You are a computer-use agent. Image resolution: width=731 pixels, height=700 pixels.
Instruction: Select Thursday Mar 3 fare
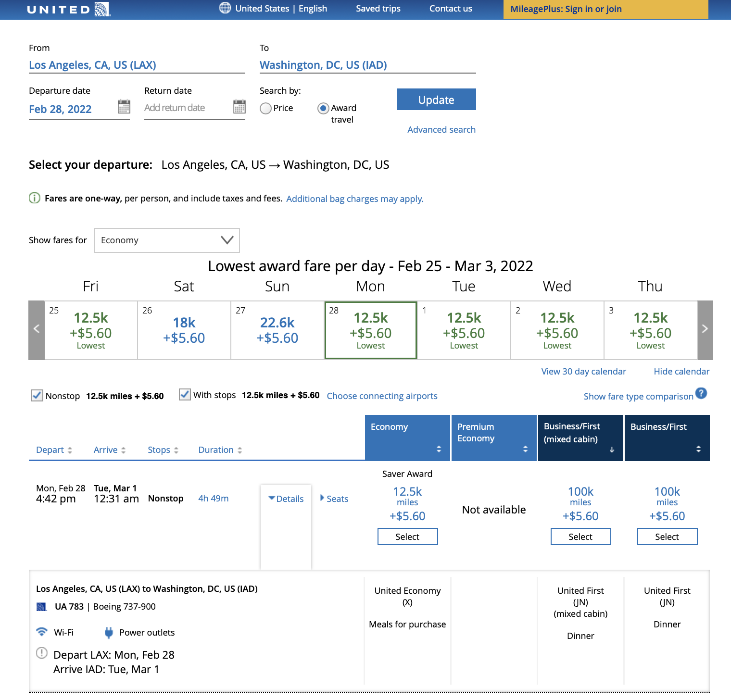tap(651, 330)
